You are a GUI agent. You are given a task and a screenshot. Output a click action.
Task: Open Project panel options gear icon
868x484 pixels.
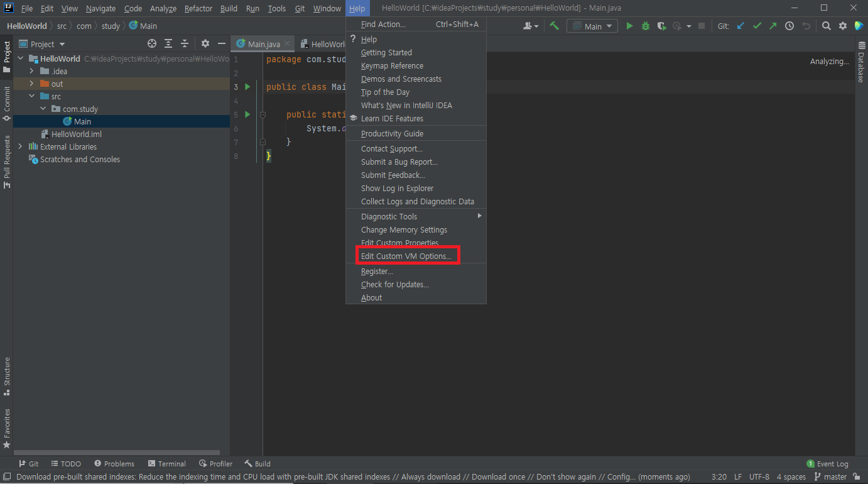[x=205, y=43]
